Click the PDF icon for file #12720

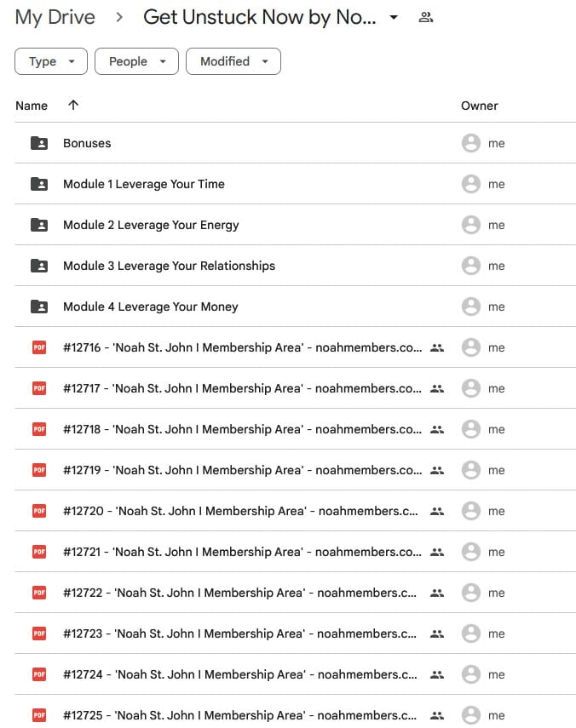(38, 511)
